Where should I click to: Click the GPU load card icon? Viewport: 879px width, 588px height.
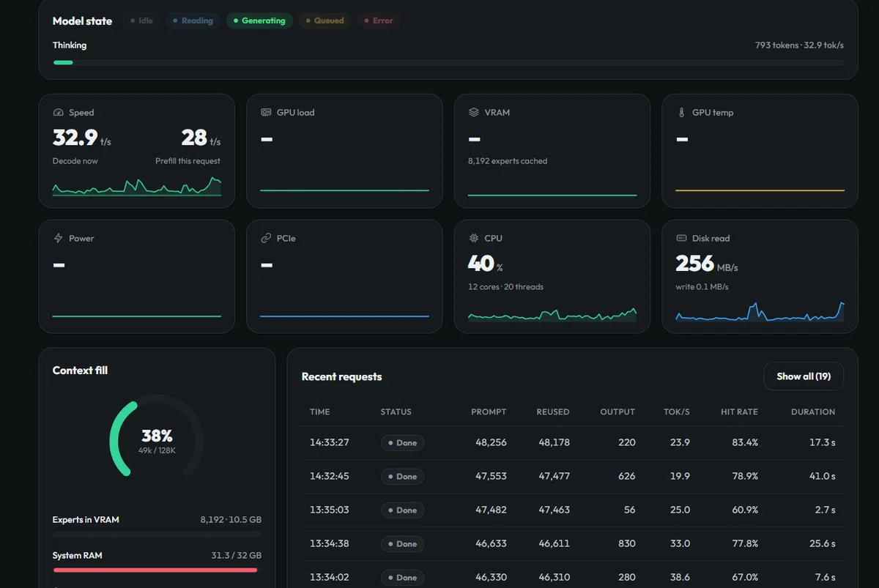(x=267, y=113)
